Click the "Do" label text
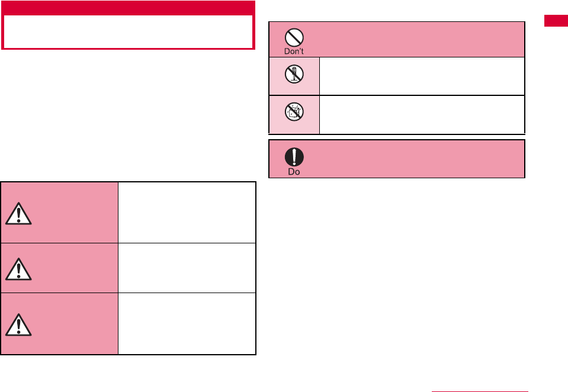The width and height of the screenshot is (568, 392). click(x=294, y=171)
